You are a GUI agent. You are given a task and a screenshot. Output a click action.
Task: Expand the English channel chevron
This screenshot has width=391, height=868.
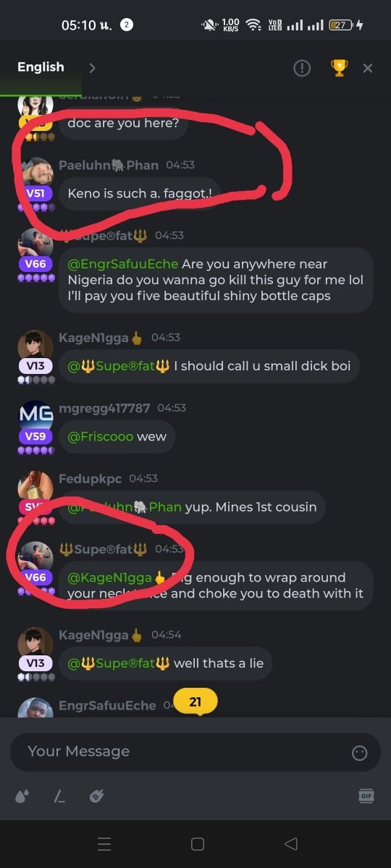92,68
